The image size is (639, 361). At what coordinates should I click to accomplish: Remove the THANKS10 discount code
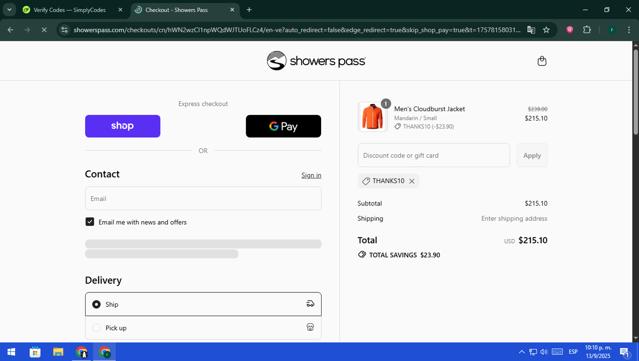(x=412, y=181)
